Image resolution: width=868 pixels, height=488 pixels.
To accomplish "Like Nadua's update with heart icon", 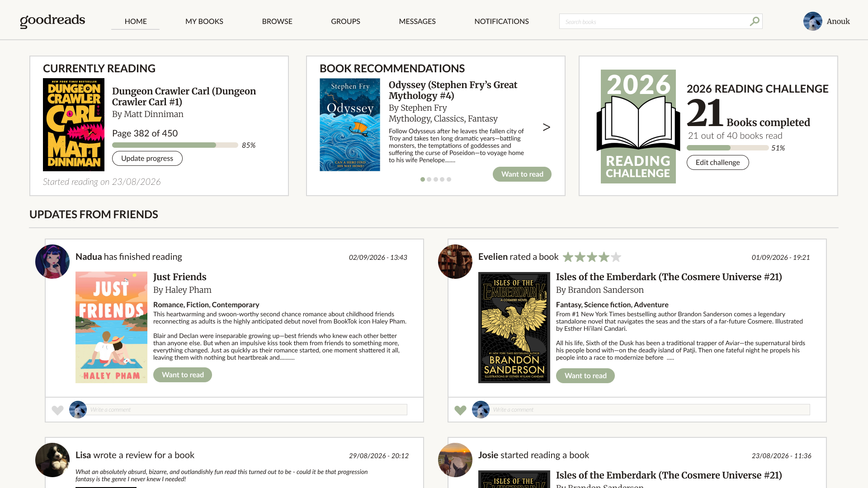I will click(x=57, y=410).
